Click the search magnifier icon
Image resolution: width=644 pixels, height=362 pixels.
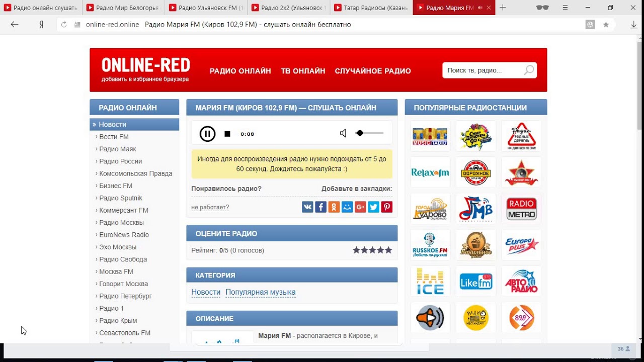pyautogui.click(x=529, y=70)
